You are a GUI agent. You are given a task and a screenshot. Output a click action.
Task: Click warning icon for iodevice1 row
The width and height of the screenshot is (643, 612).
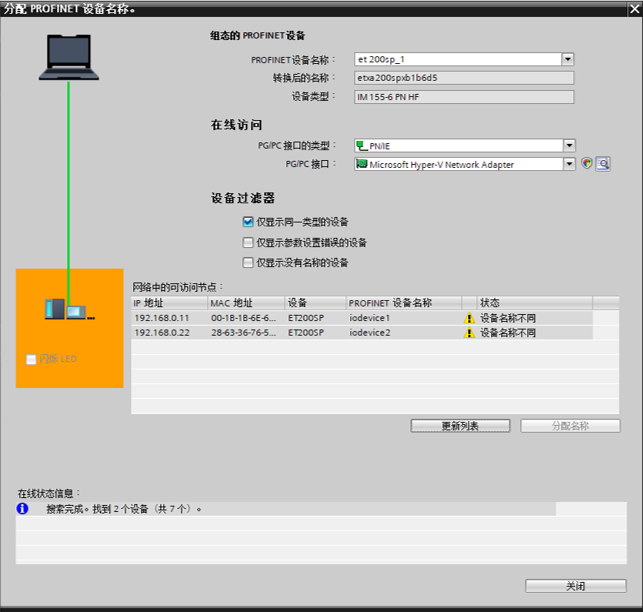coord(469,318)
